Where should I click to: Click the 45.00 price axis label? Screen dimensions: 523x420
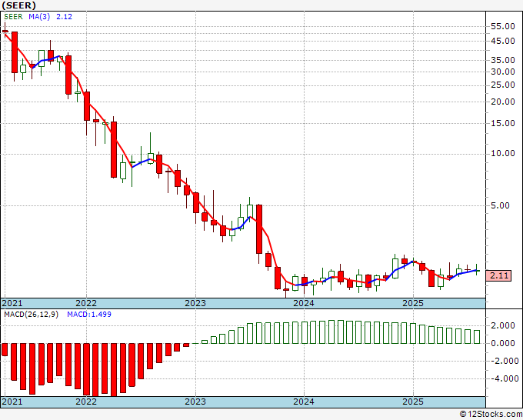503,41
